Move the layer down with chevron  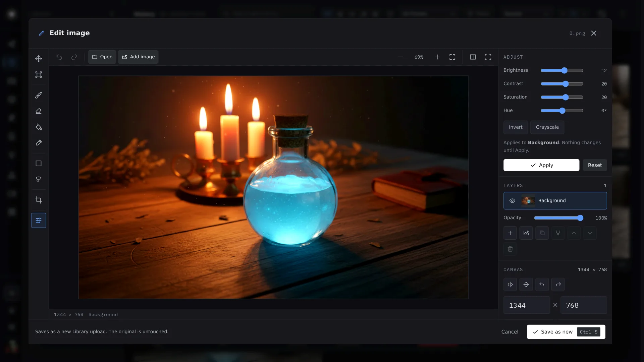click(x=590, y=233)
